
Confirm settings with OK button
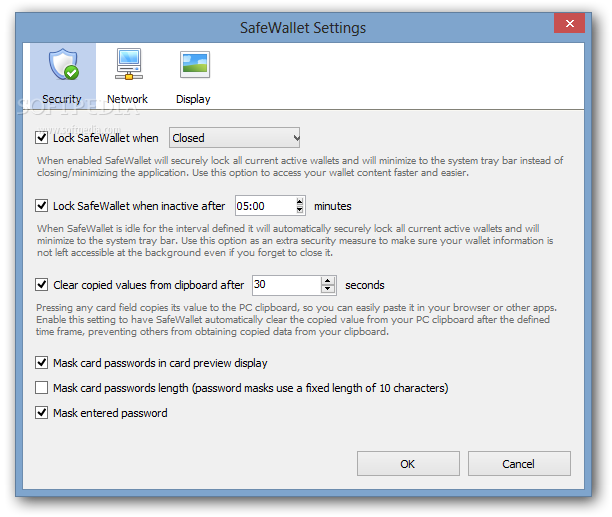pos(408,464)
